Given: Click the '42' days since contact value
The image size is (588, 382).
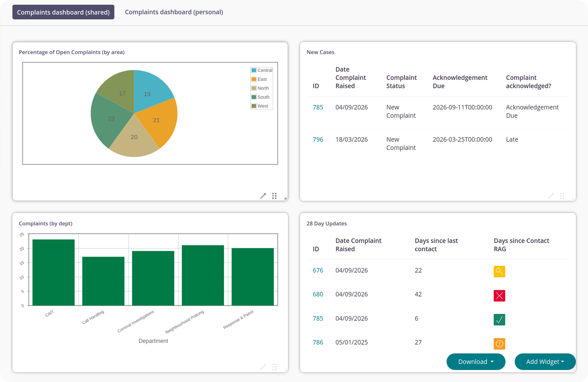Looking at the screenshot, I should 418,294.
